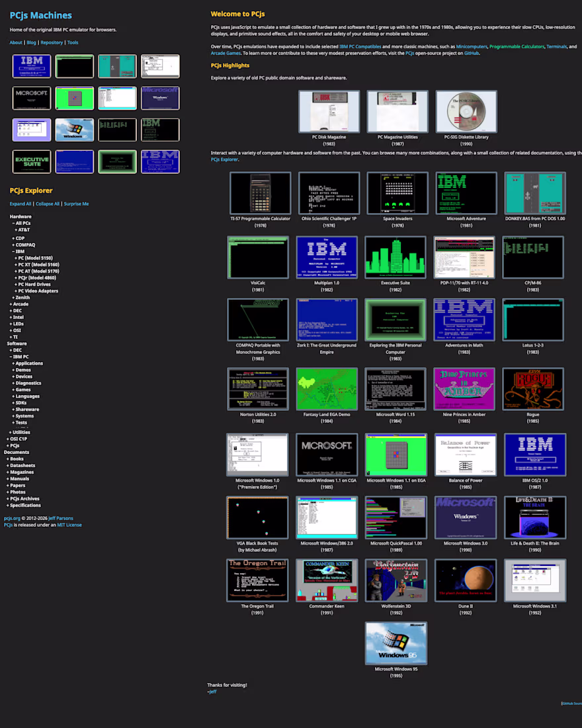
Task: Launch Zork I: The Great Underground Empire
Action: click(x=327, y=320)
